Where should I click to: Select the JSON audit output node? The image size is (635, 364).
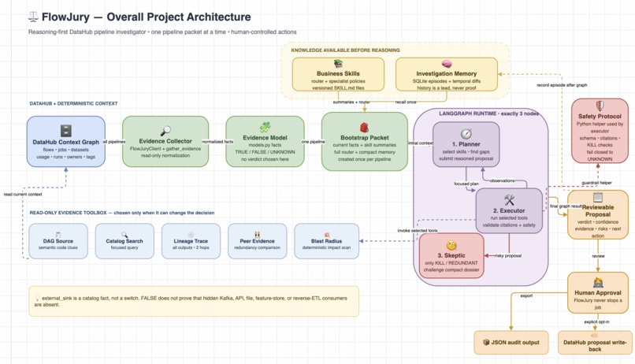click(x=511, y=343)
